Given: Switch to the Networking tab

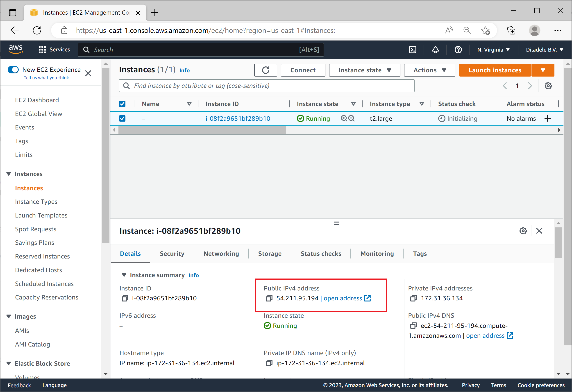Looking at the screenshot, I should pyautogui.click(x=221, y=254).
